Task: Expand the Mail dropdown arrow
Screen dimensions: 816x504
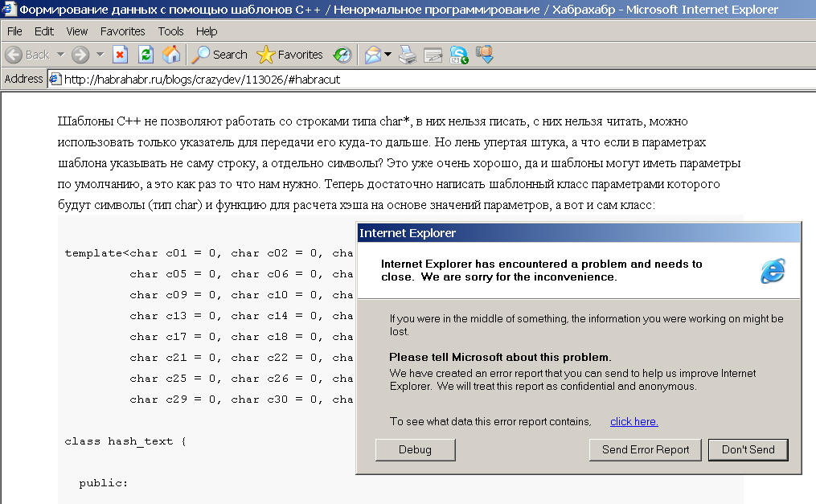Action: pyautogui.click(x=387, y=55)
